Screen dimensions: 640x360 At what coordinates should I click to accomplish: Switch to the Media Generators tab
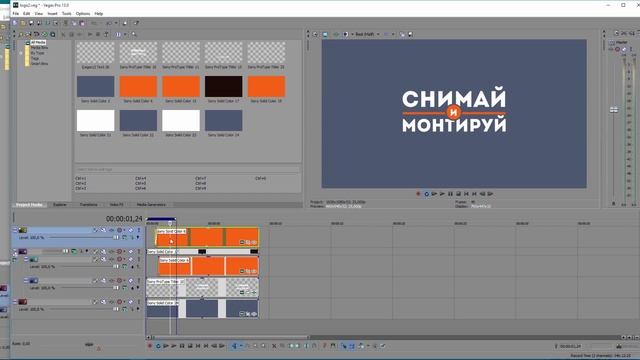(151, 204)
